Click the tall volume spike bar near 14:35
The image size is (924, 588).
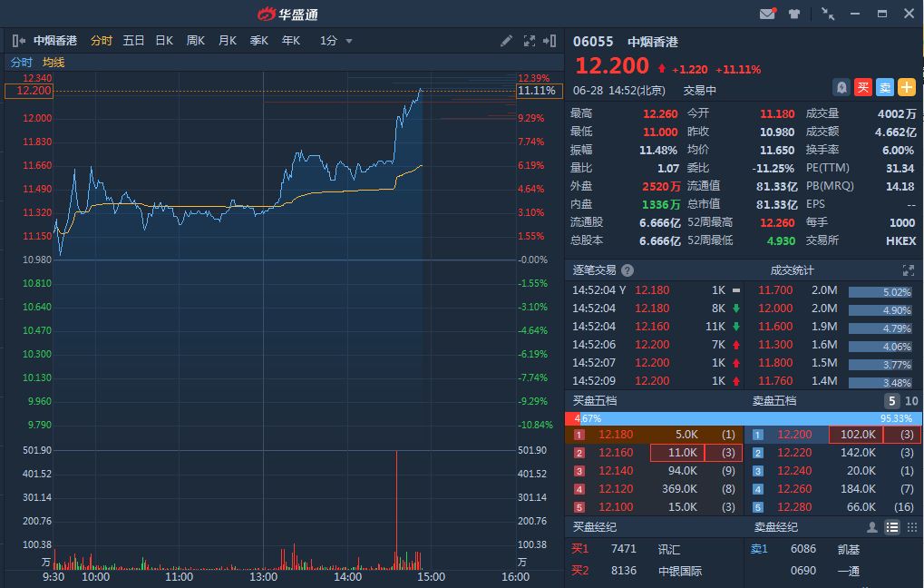point(396,510)
